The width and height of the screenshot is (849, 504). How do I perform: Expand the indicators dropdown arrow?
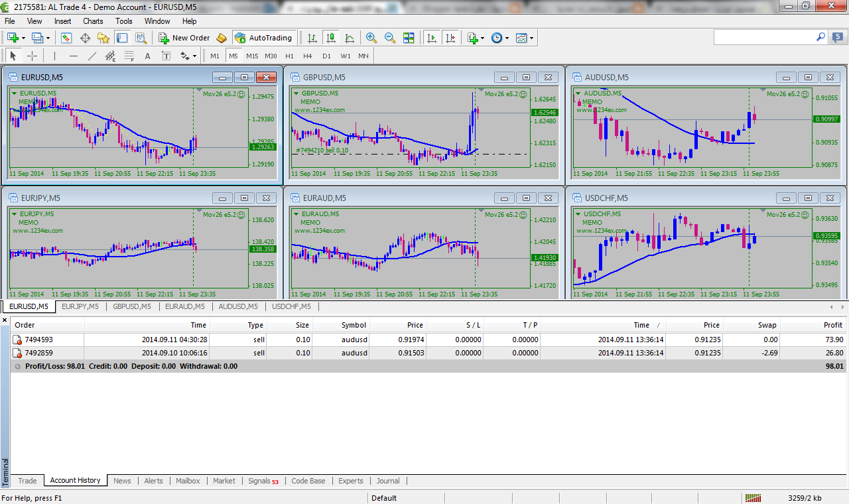pyautogui.click(x=483, y=38)
